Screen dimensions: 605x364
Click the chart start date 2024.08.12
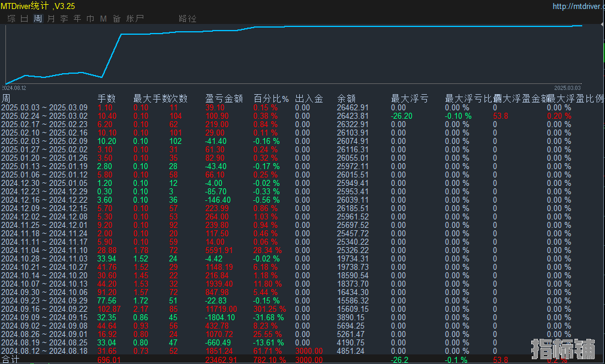coord(14,88)
